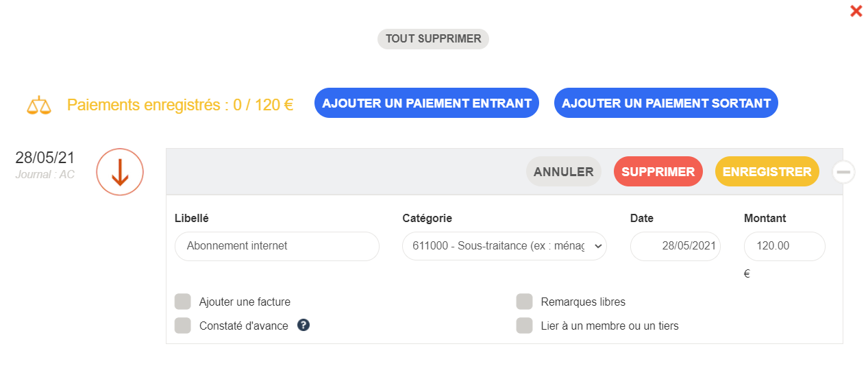Click the ANNULER button
Image resolution: width=868 pixels, height=366 pixels.
click(x=564, y=172)
